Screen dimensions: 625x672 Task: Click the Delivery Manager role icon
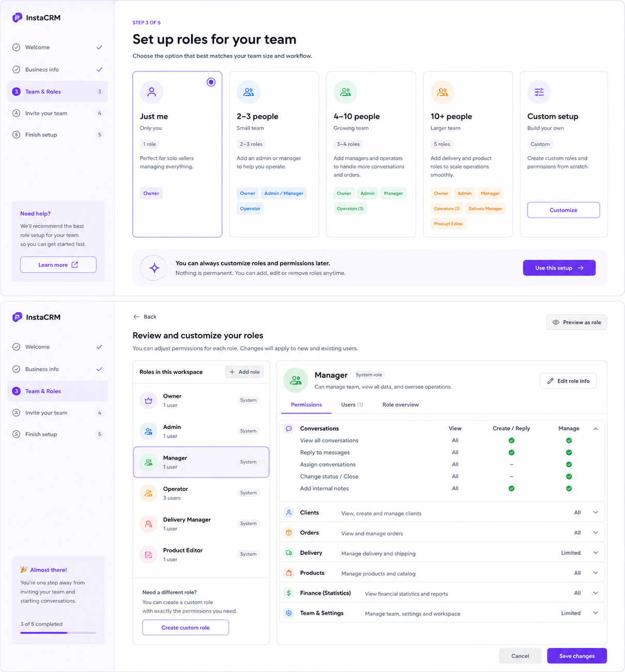point(148,524)
